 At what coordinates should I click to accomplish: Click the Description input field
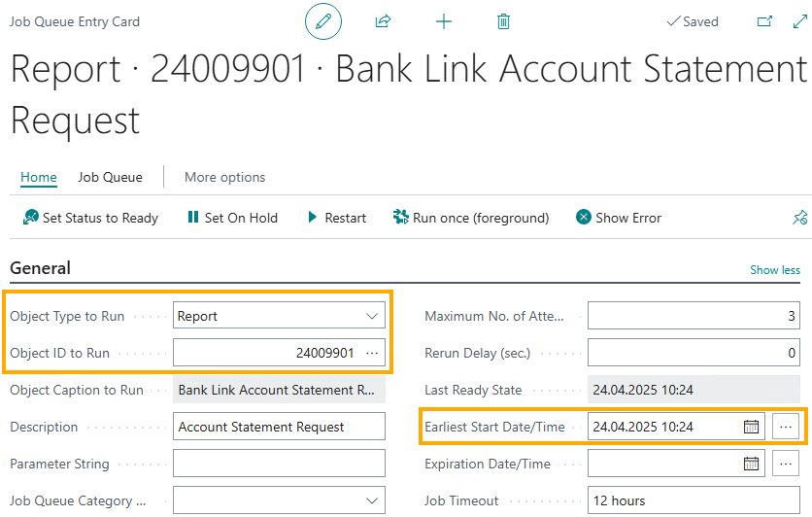pos(279,427)
